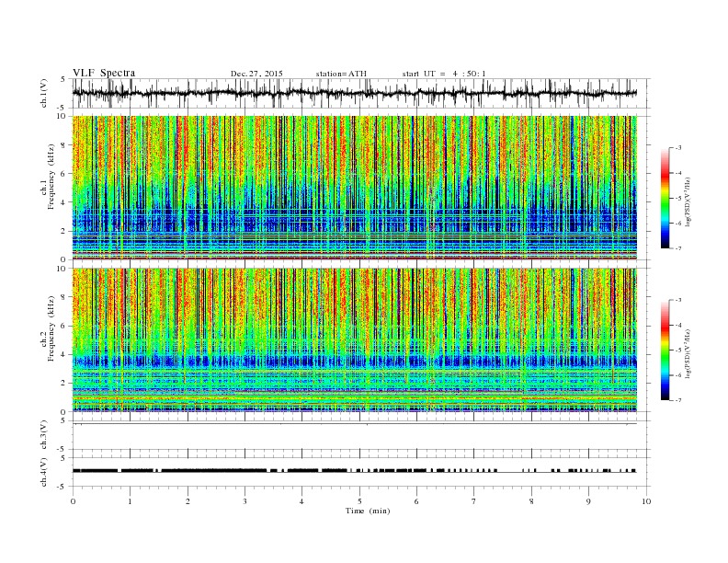
Task: Click the time axis tick label "5"
Action: (359, 501)
